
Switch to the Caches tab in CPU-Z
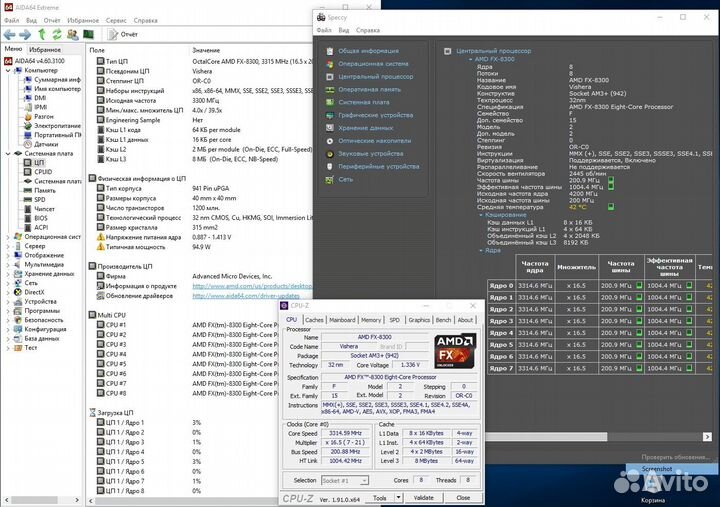tap(314, 320)
